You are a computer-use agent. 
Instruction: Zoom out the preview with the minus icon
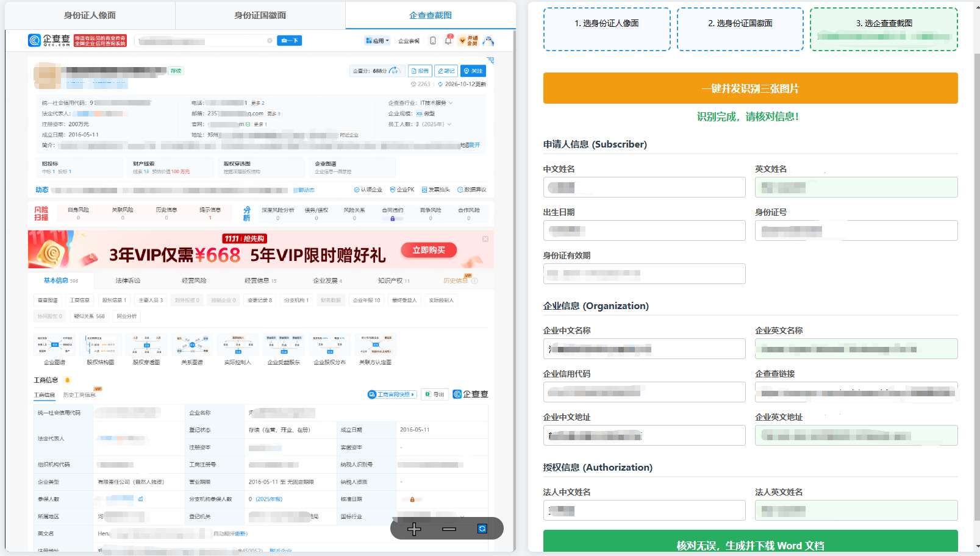click(449, 529)
